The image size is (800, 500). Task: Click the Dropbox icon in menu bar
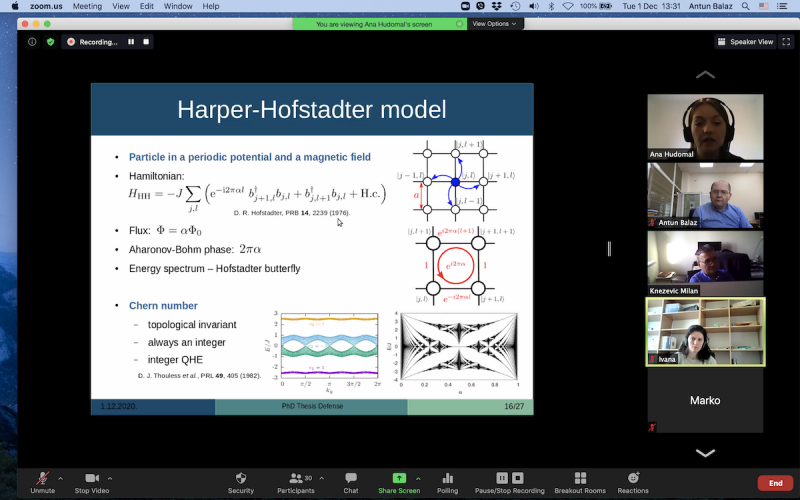[496, 6]
